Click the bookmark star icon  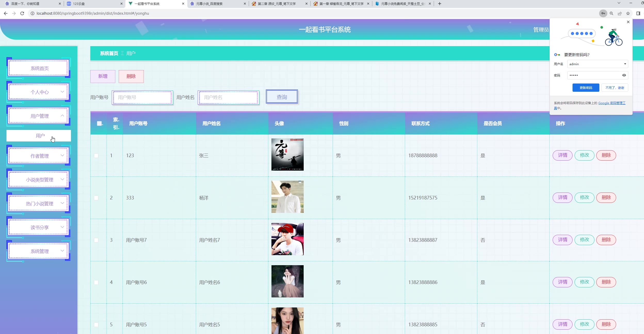pyautogui.click(x=628, y=13)
